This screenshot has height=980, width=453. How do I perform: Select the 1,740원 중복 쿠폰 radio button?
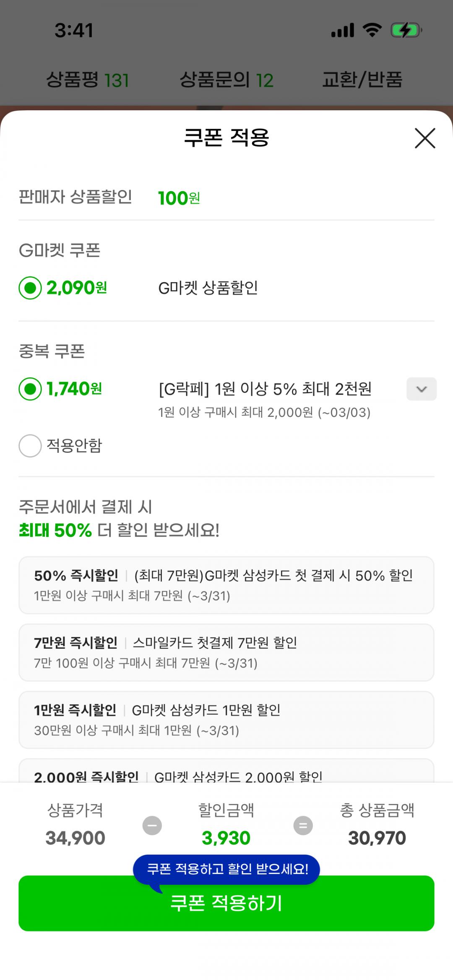coord(30,389)
